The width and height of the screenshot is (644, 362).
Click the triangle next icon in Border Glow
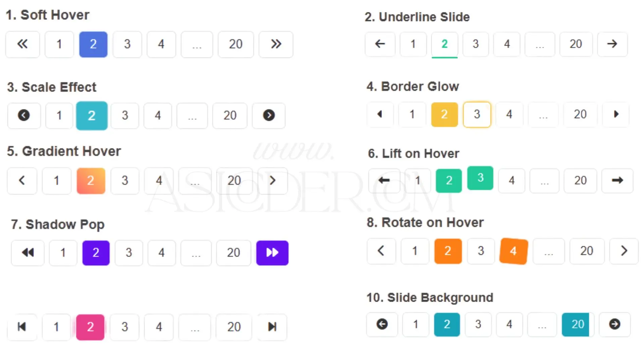[x=616, y=114]
